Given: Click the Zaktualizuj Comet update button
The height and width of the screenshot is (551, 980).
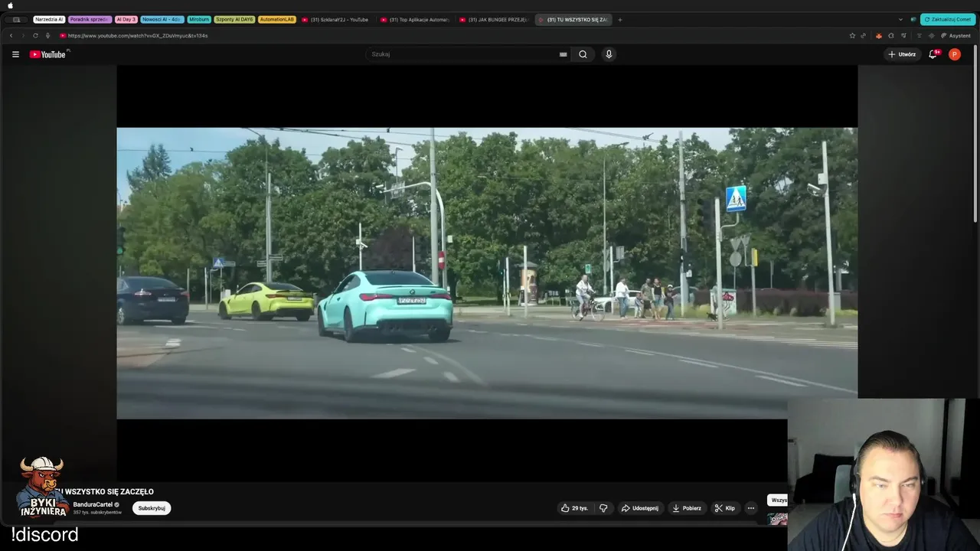Looking at the screenshot, I should pos(948,19).
